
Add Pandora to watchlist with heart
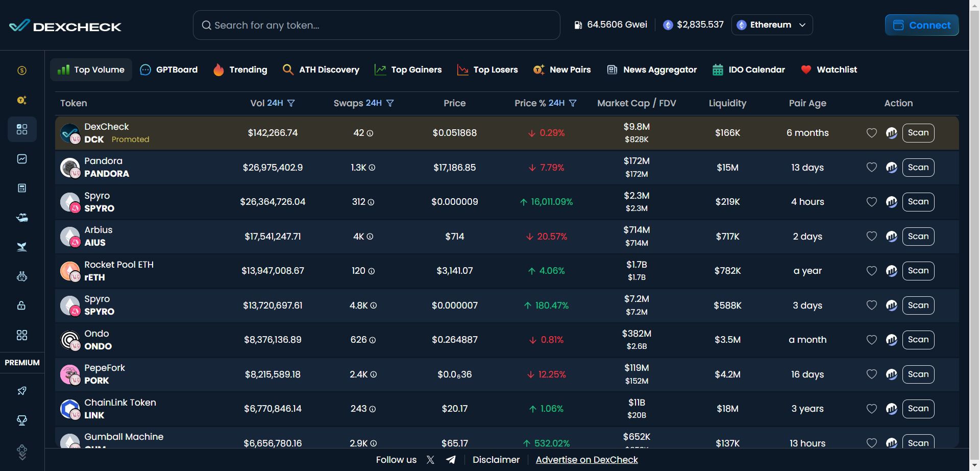pos(871,168)
